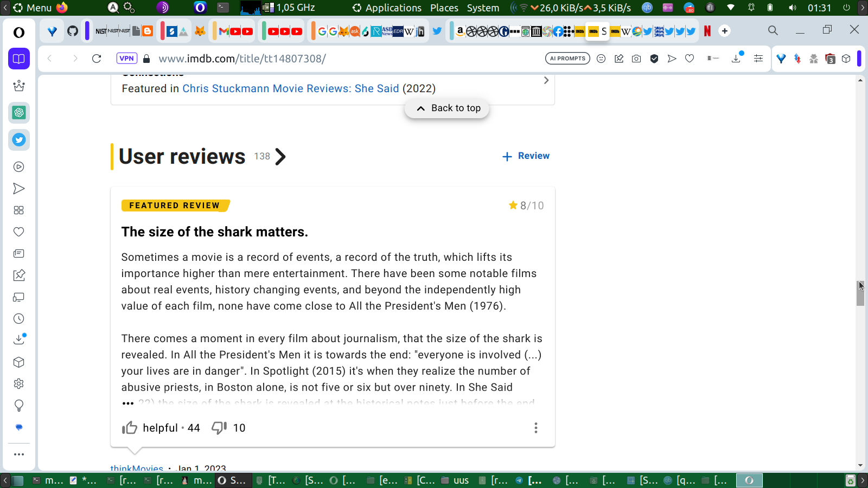Open Bookmarks heart icon in sidebar
868x488 pixels.
pyautogui.click(x=19, y=232)
